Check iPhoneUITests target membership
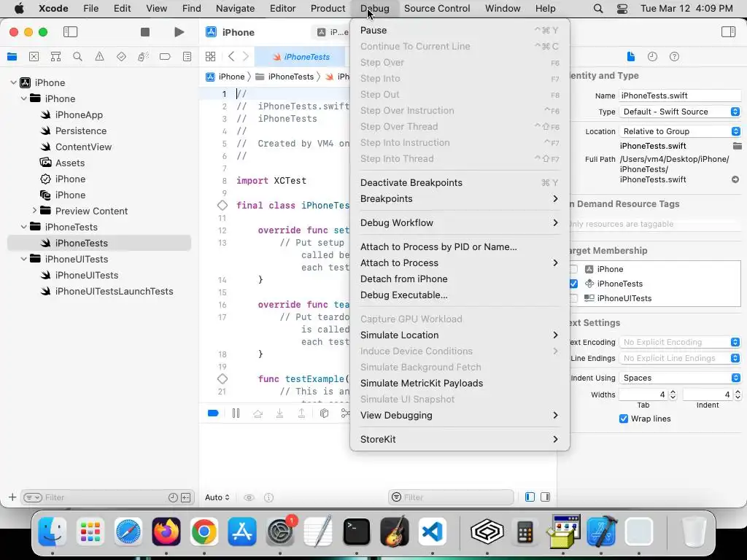Screen dimensions: 747x560 pyautogui.click(x=574, y=298)
